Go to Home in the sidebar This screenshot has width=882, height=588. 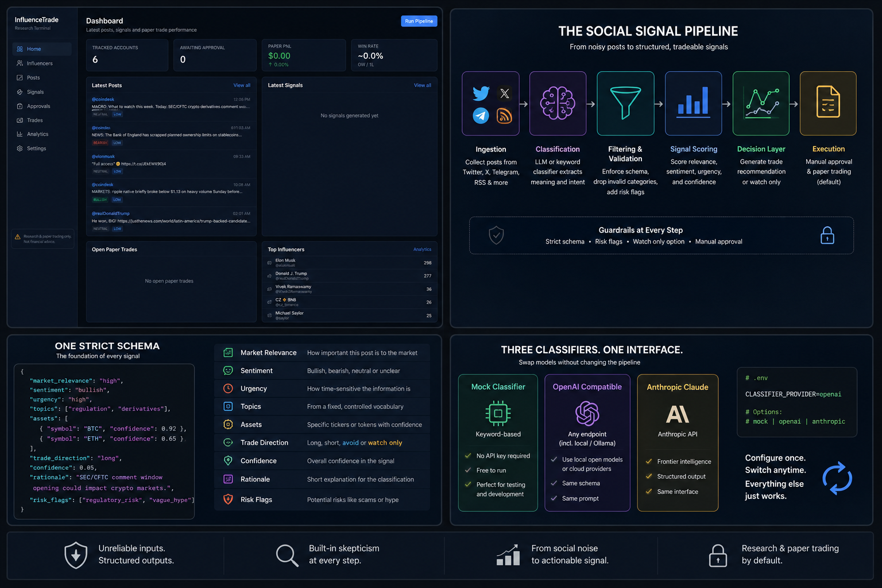coord(42,49)
